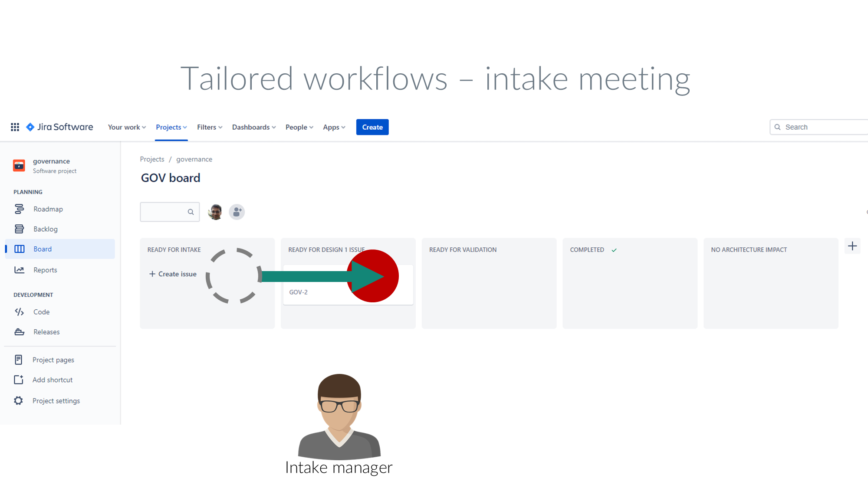Expand the Your work dropdown
The height and width of the screenshot is (488, 868).
(127, 127)
